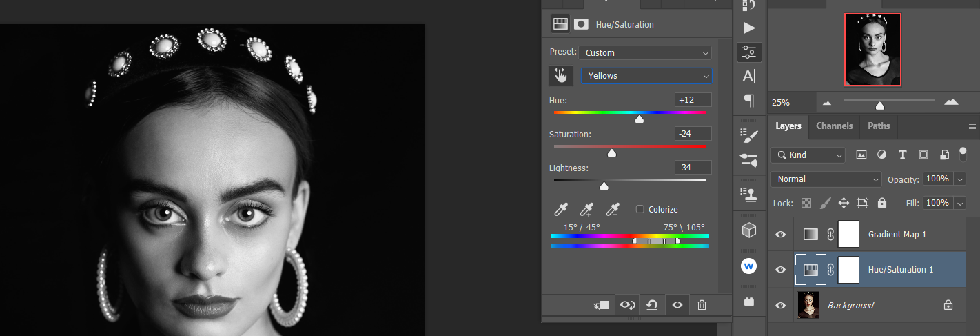Toggle adjustment layer visibility in Properties footer
The width and height of the screenshot is (980, 336).
coord(677,305)
